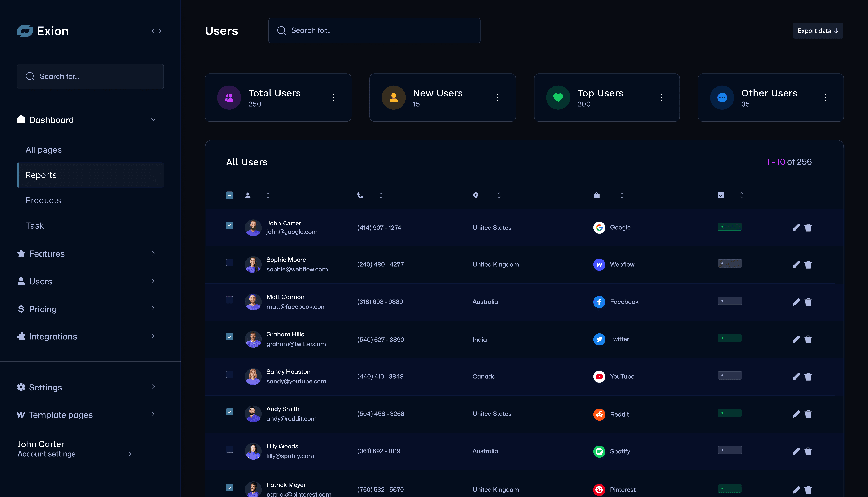
Task: Click the Top Users green heart icon
Action: click(558, 98)
